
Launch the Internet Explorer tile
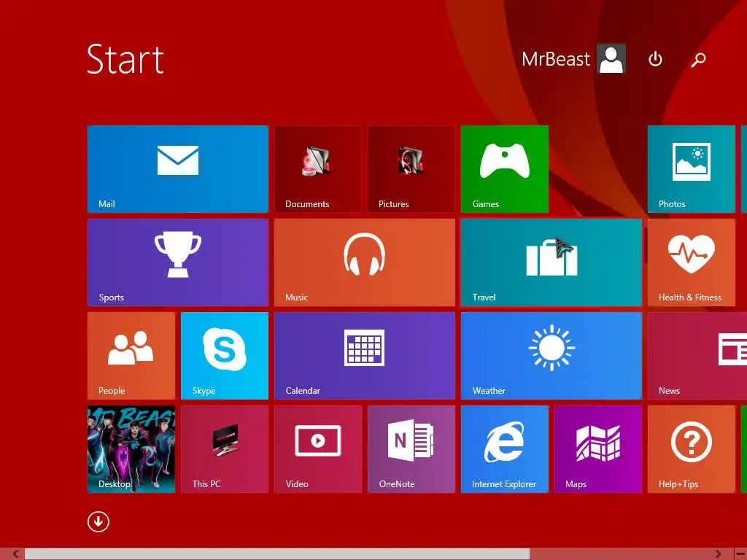point(505,449)
